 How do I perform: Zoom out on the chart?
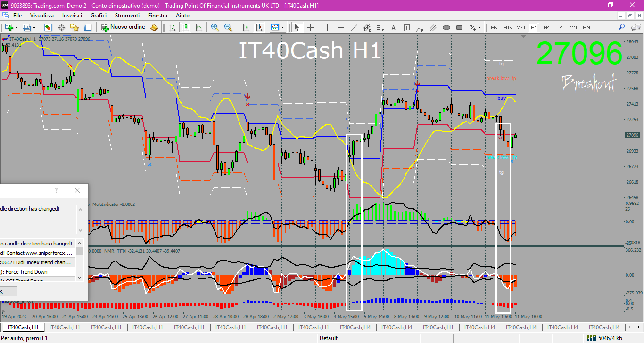(x=228, y=27)
